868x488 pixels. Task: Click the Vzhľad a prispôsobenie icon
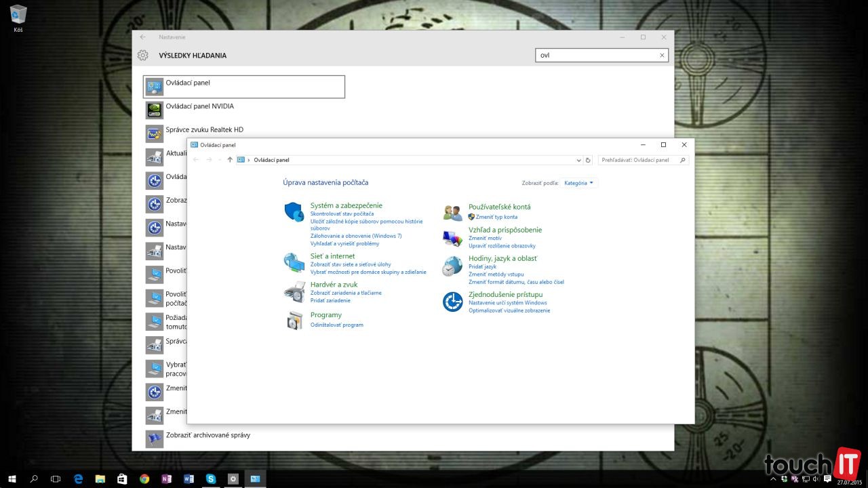coord(452,238)
